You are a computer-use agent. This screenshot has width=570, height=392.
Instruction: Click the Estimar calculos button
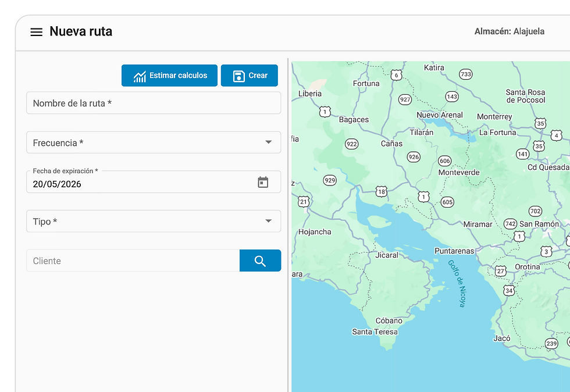(169, 76)
